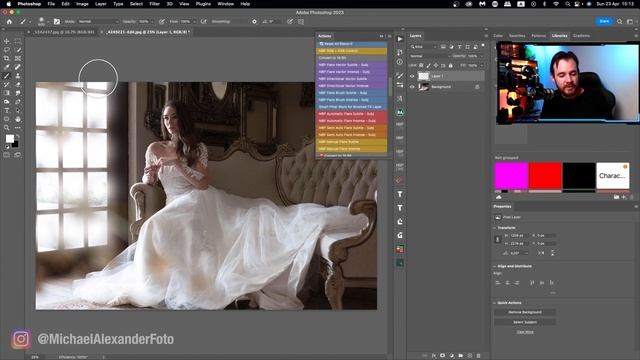Image resolution: width=640 pixels, height=360 pixels.
Task: Select the Move tool
Action: pos(7,41)
